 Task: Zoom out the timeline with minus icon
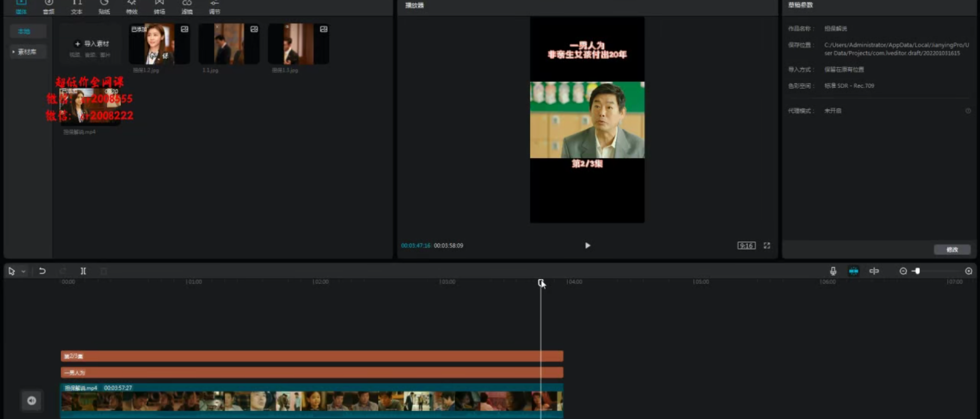pos(903,271)
